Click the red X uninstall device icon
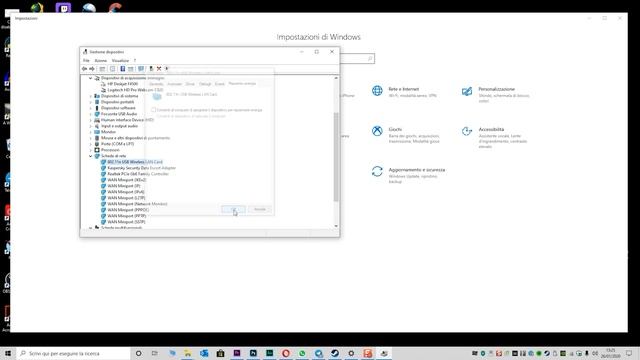Screen dimensions: 640x360 click(x=159, y=69)
